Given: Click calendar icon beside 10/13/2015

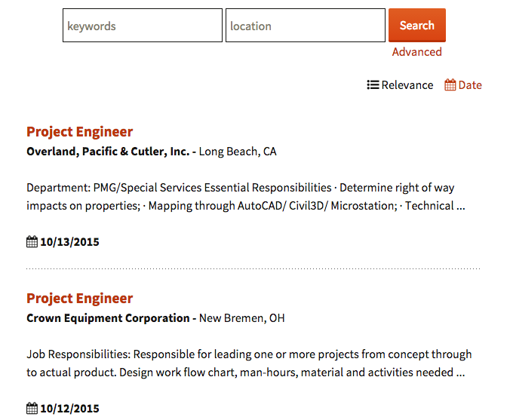Looking at the screenshot, I should (x=32, y=242).
